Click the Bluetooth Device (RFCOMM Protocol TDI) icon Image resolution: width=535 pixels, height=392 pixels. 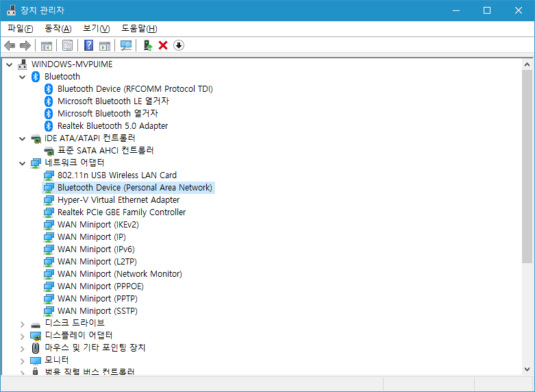pyautogui.click(x=49, y=89)
